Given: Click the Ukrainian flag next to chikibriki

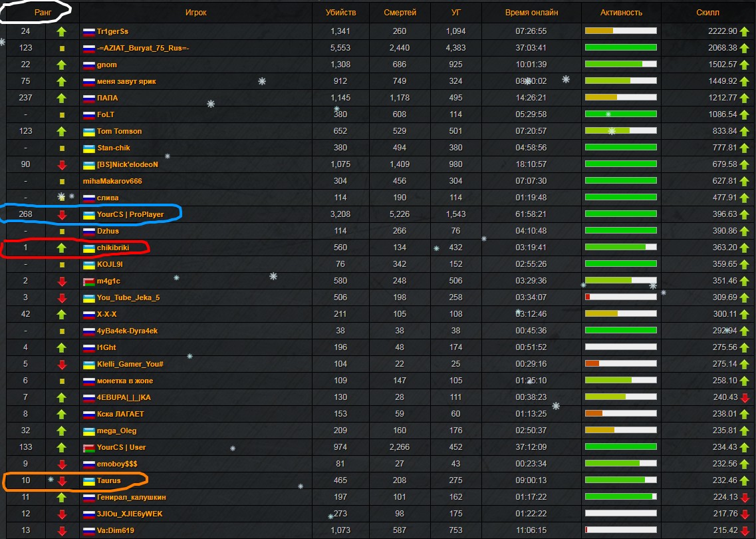Looking at the screenshot, I should click(89, 248).
